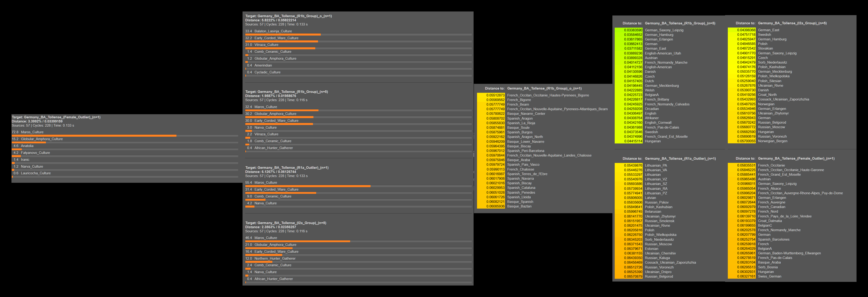Select the Fatyanovo_Culture row at 4.2

point(35,153)
